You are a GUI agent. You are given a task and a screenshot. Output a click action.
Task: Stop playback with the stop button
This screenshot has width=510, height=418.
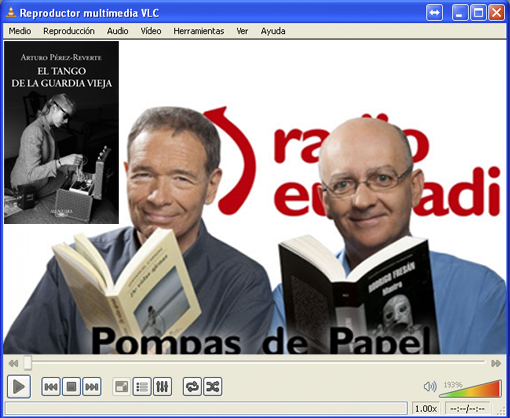click(71, 387)
